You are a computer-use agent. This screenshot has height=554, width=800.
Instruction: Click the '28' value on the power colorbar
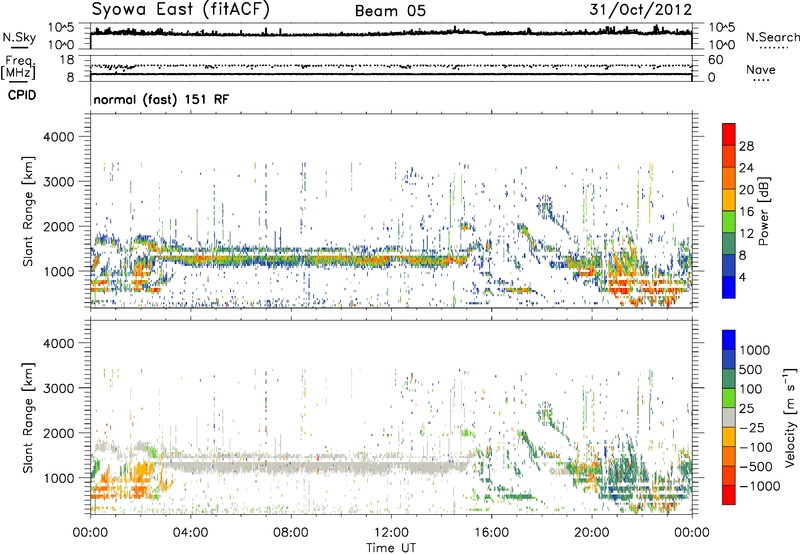746,146
